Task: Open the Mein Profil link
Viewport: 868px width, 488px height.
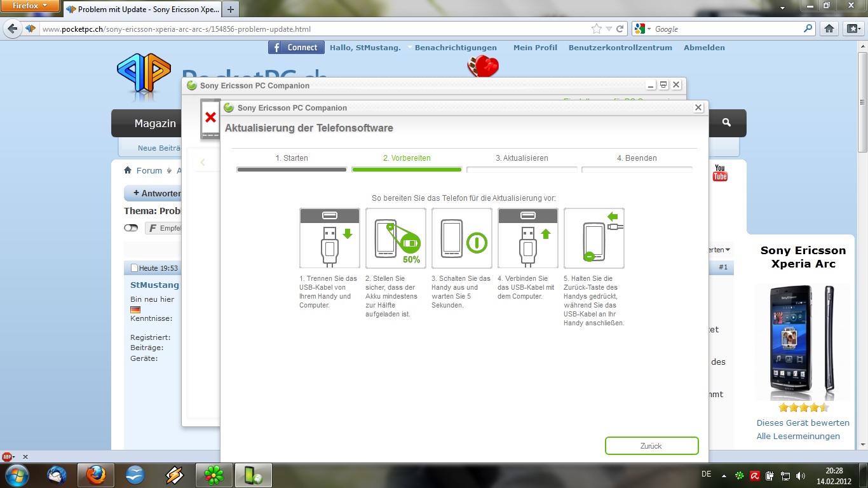Action: 535,48
